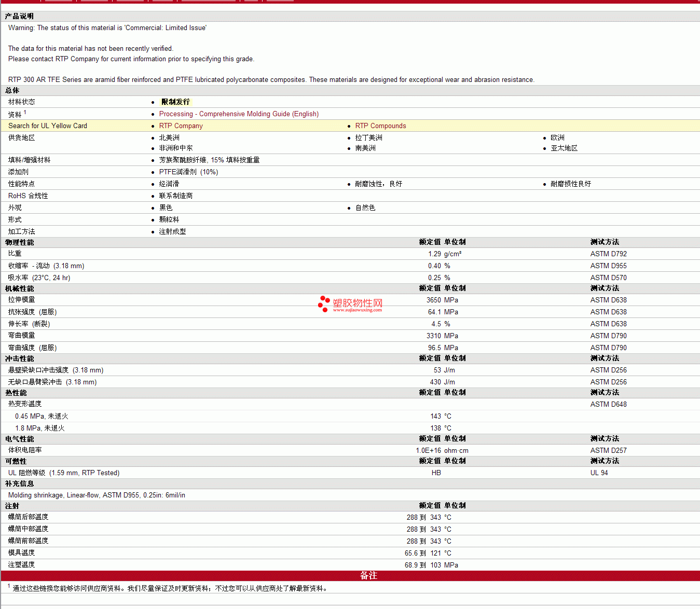
Task: Click the elongation value 4.5
Action: 436,324
